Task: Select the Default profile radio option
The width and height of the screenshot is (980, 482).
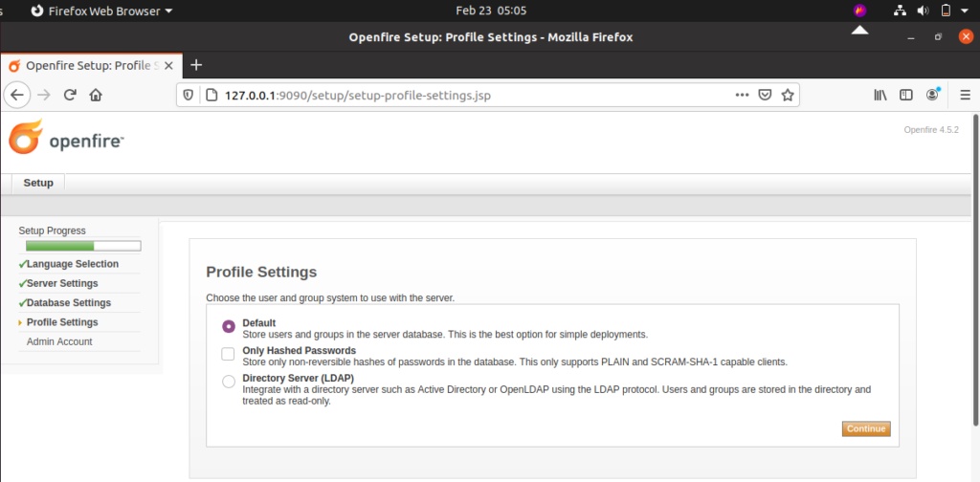Action: point(229,326)
